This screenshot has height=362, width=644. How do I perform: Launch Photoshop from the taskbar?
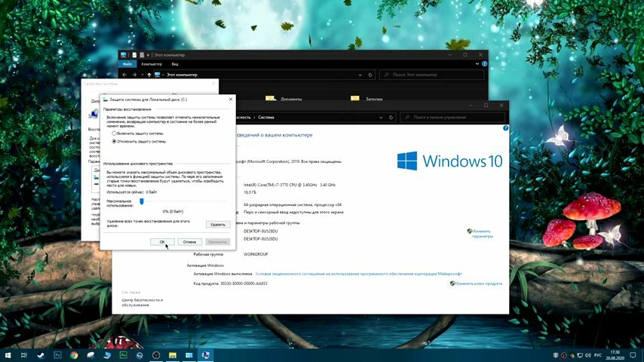(x=57, y=355)
